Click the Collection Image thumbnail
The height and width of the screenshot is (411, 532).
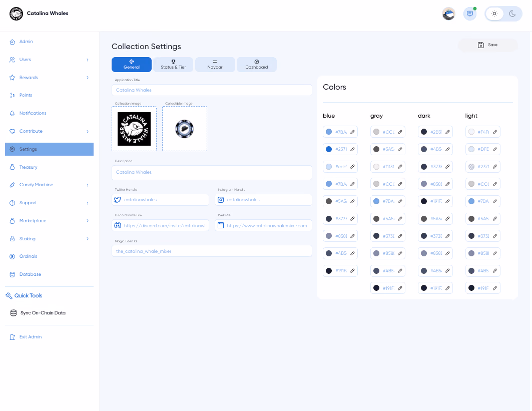tap(134, 129)
